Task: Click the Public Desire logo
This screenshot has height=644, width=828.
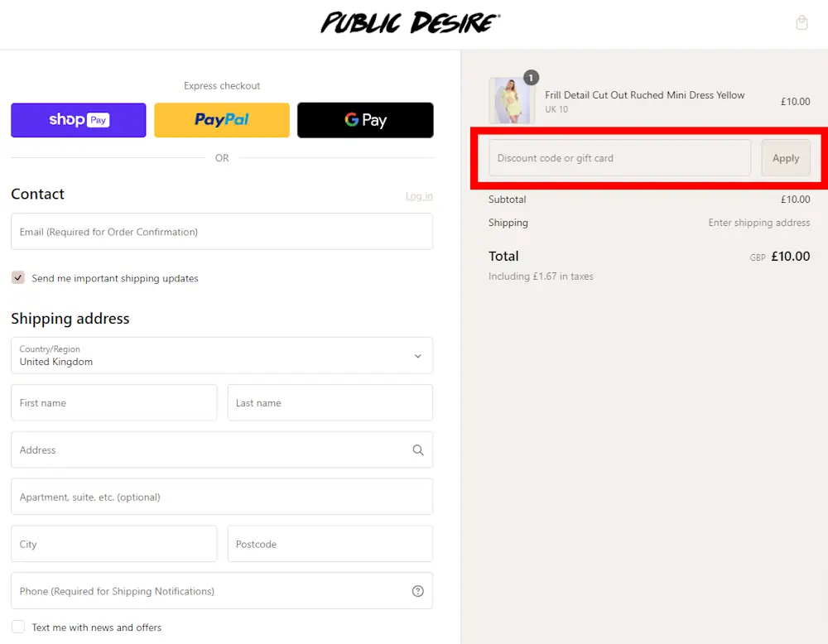Action: point(411,22)
